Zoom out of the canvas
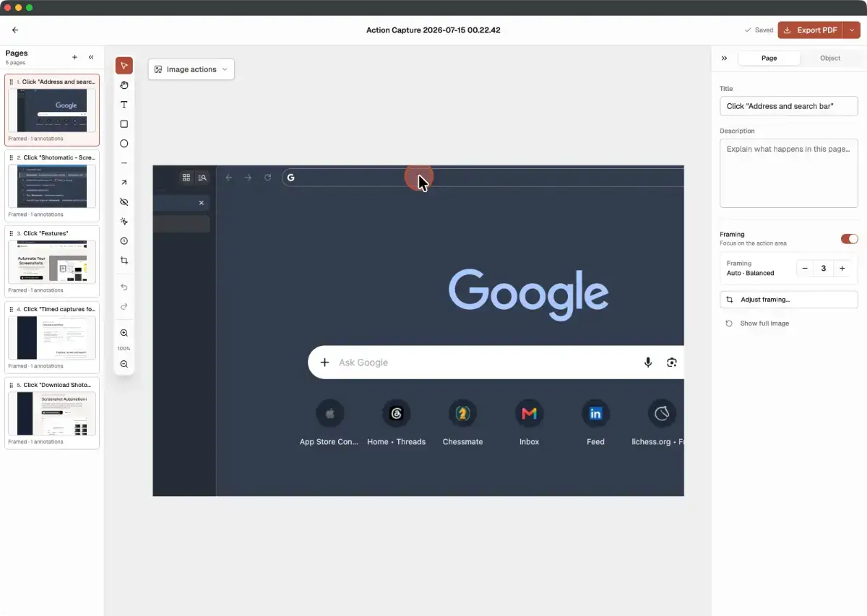 pyautogui.click(x=124, y=365)
